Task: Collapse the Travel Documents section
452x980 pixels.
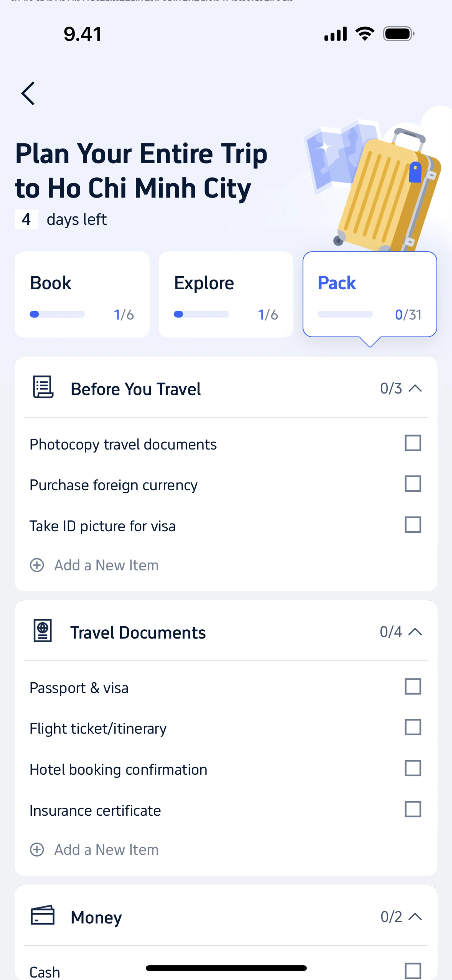Action: coord(415,632)
